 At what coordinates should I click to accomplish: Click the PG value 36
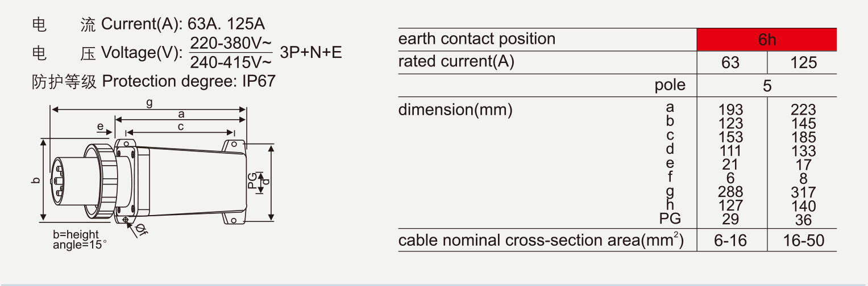tap(803, 220)
